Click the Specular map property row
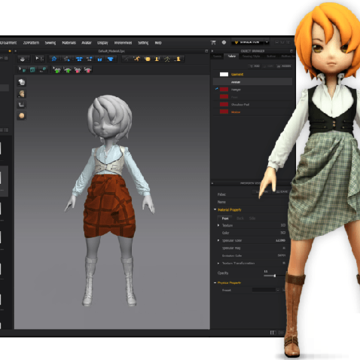 252,248
